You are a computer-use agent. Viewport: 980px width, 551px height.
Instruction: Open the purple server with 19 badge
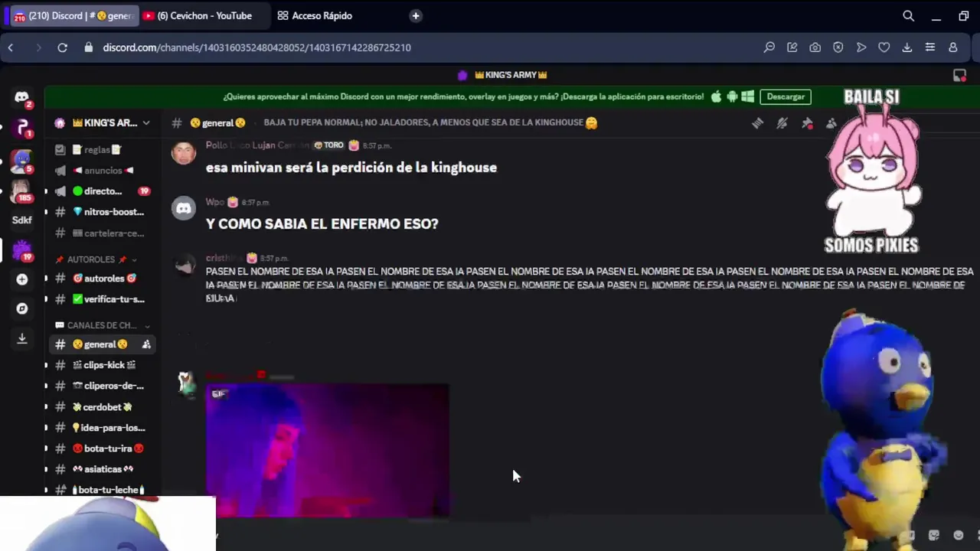21,250
